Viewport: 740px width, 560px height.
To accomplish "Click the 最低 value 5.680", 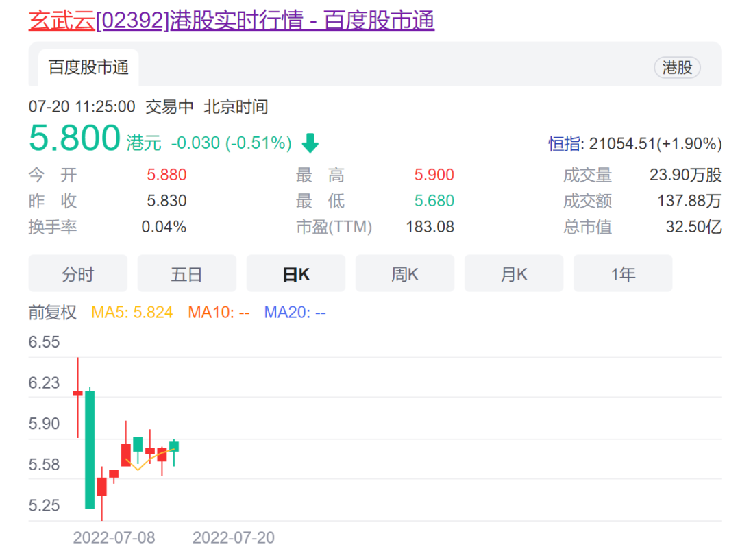I will (434, 201).
